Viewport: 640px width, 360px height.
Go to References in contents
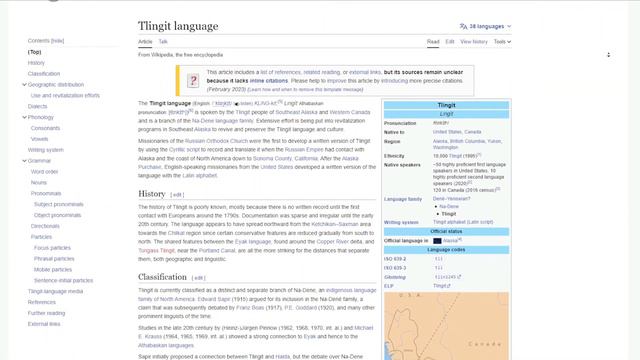coord(42,302)
